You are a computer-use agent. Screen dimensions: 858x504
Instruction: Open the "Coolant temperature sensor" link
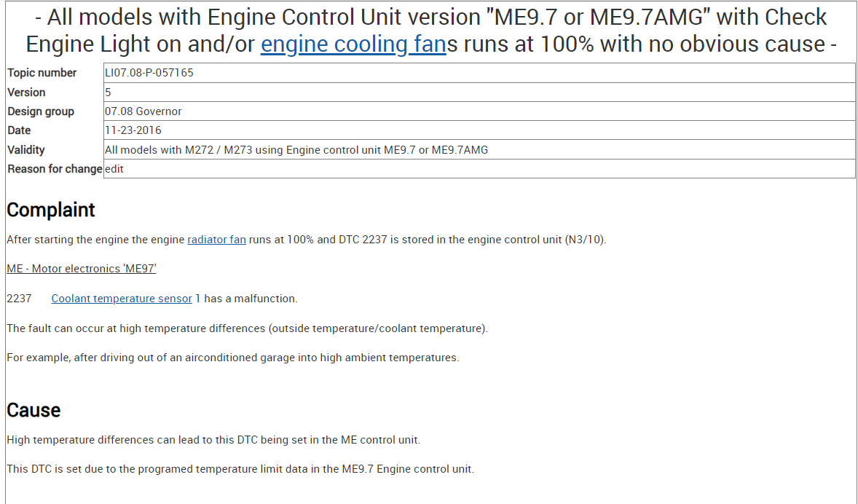(x=122, y=299)
